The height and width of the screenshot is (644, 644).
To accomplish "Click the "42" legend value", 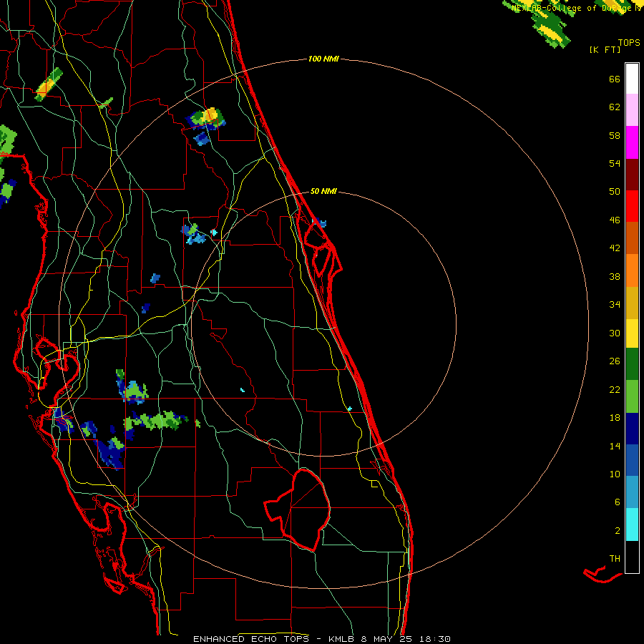I will click(615, 248).
